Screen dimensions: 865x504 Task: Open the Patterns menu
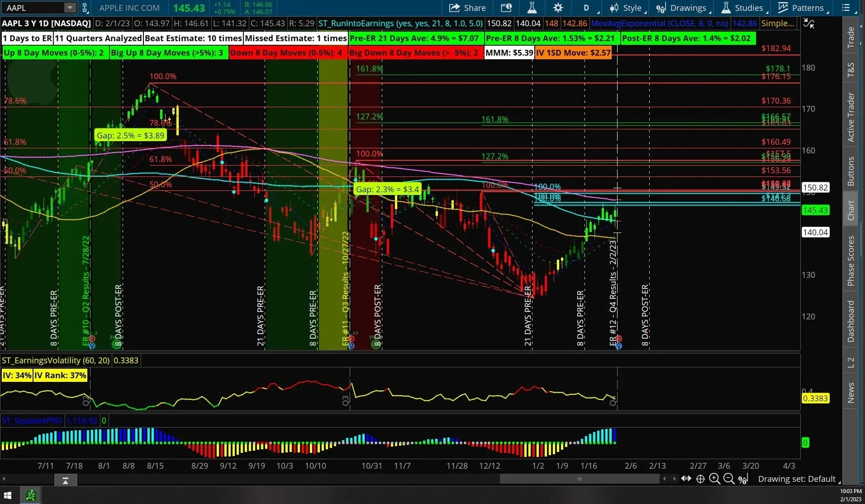pos(803,8)
